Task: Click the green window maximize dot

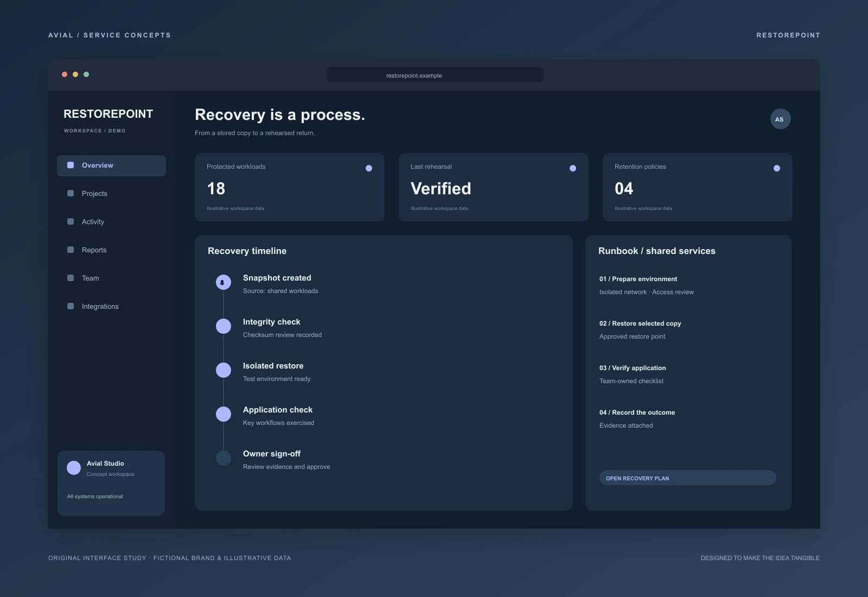Action: pyautogui.click(x=86, y=74)
